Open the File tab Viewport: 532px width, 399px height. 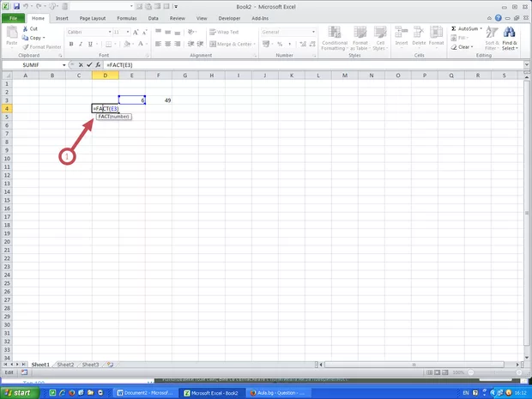[13, 18]
